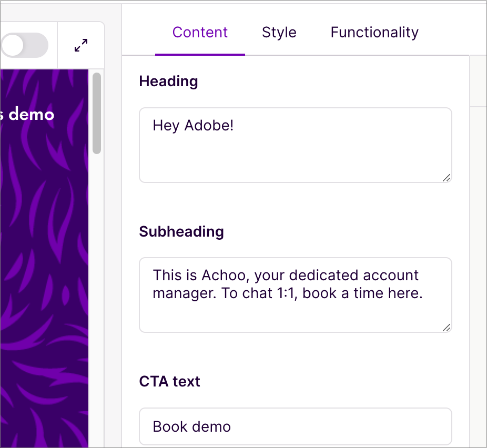Click the CTA text field label
Viewport: 487px width, 448px height.
(x=169, y=381)
